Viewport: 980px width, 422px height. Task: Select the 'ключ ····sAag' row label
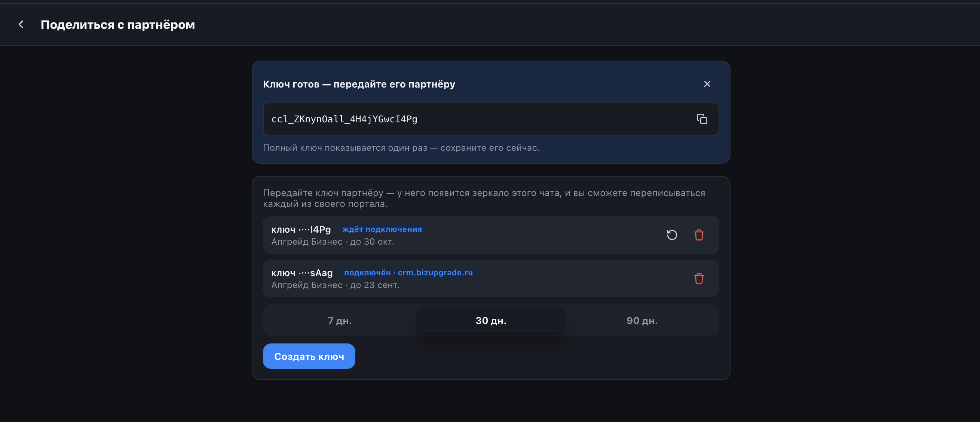302,273
